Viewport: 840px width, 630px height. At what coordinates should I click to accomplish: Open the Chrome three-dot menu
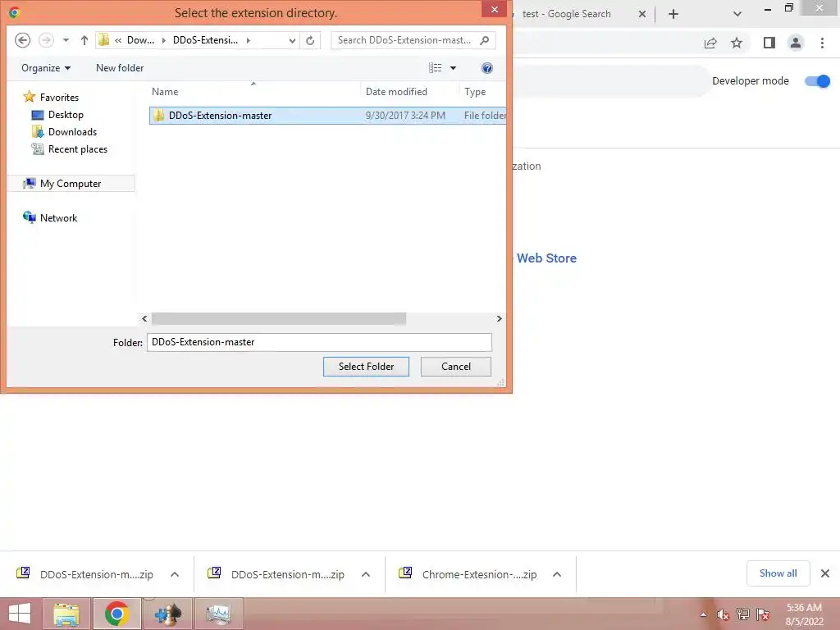pyautogui.click(x=822, y=43)
